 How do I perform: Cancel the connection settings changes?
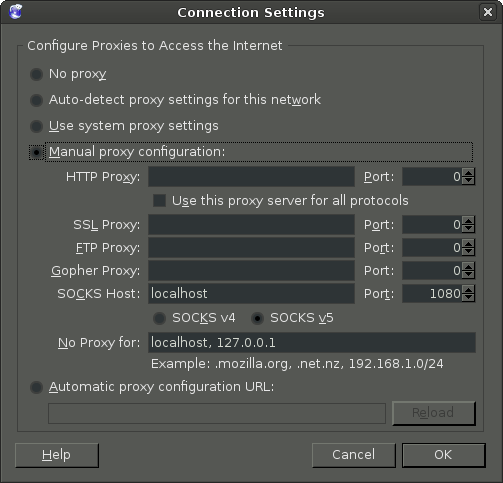pos(354,455)
